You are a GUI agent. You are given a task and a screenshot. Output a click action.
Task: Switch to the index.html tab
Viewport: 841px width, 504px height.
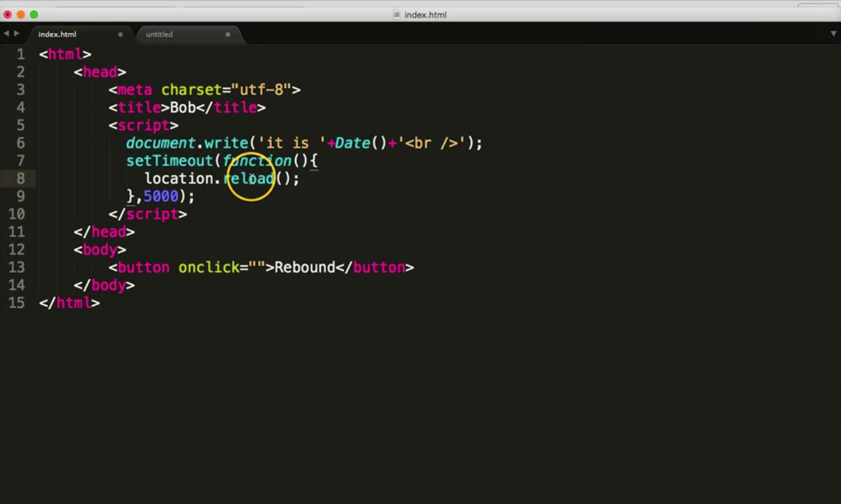(57, 34)
